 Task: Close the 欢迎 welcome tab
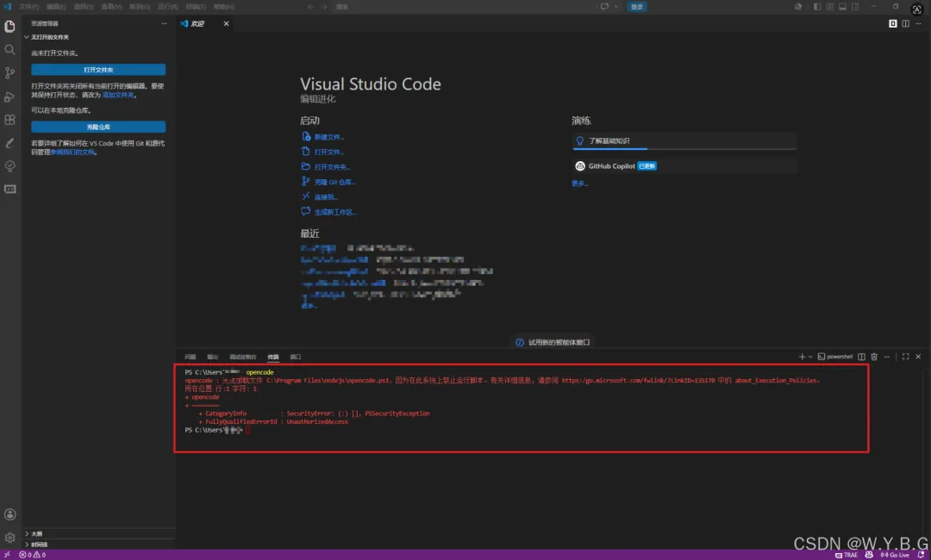(x=226, y=24)
